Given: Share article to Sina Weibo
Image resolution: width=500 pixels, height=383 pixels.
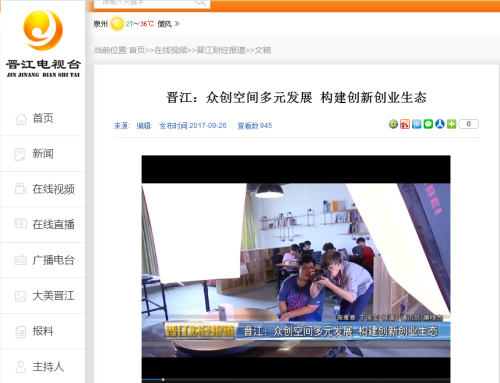Looking at the screenshot, I should (x=405, y=124).
